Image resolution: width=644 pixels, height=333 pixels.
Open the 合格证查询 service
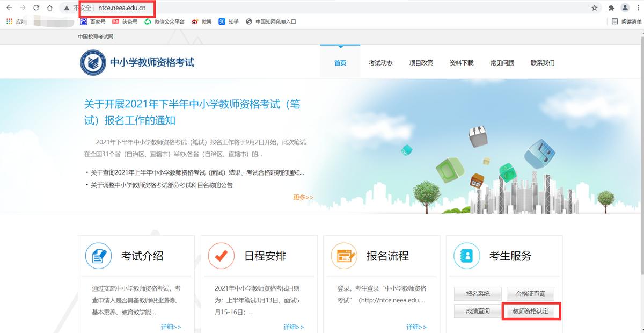click(x=531, y=294)
